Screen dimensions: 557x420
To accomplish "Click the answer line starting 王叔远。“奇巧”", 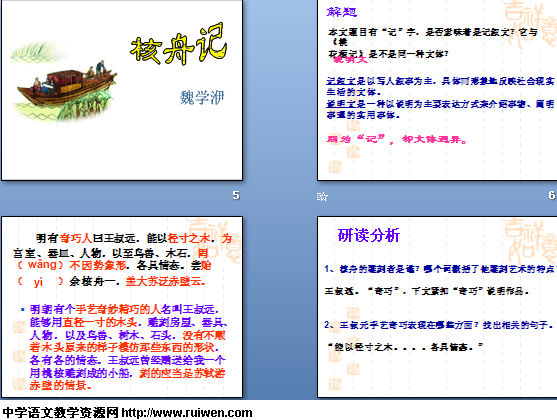I will click(427, 291).
